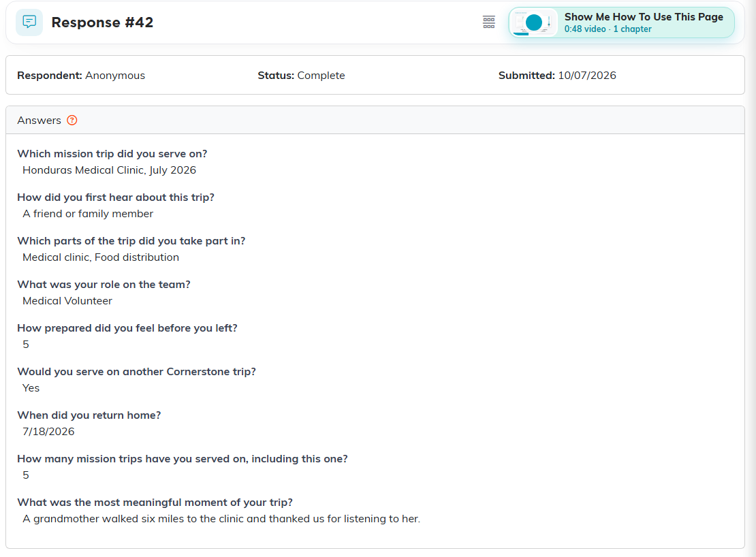Viewport: 756px width, 557px height.
Task: Select the trips-served count answer 5
Action: pos(26,475)
